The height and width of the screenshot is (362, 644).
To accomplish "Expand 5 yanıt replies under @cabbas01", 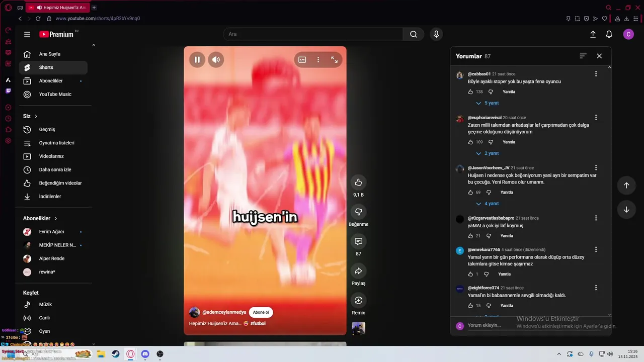I will tap(488, 103).
